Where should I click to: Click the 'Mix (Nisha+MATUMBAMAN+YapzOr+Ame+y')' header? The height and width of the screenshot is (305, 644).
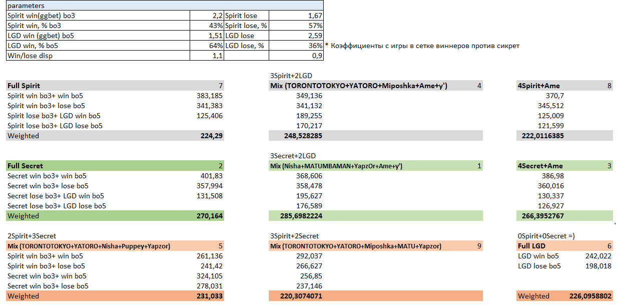[x=336, y=166]
